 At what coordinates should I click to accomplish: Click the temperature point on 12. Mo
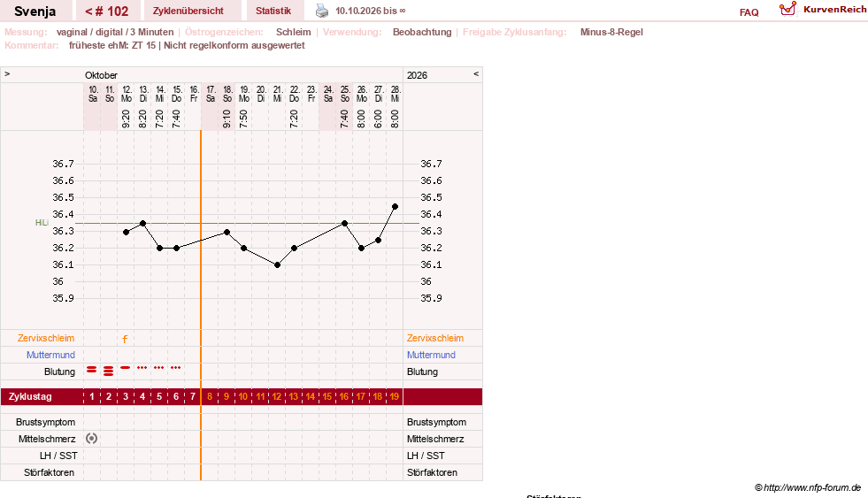127,233
